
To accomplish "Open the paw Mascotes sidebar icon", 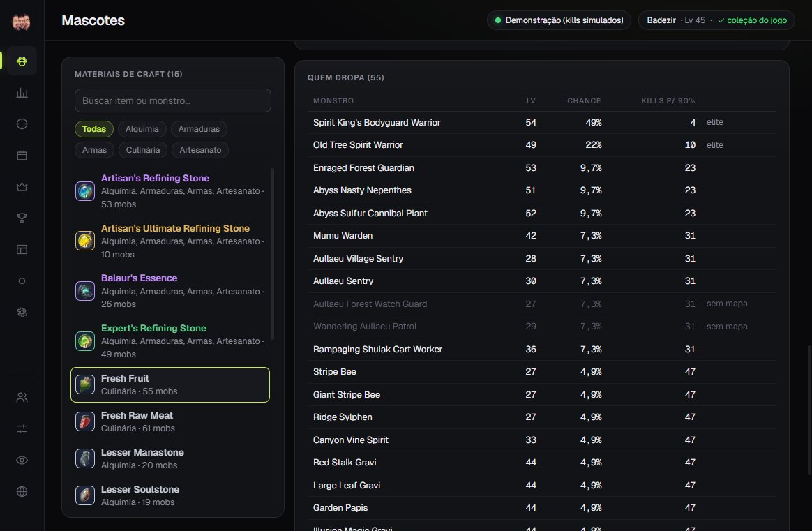I will [22, 61].
